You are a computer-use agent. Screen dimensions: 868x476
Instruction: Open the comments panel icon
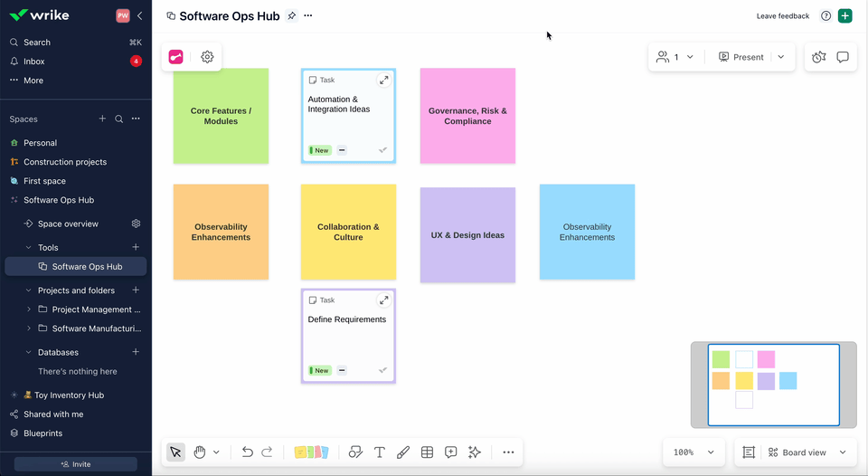[x=843, y=57]
